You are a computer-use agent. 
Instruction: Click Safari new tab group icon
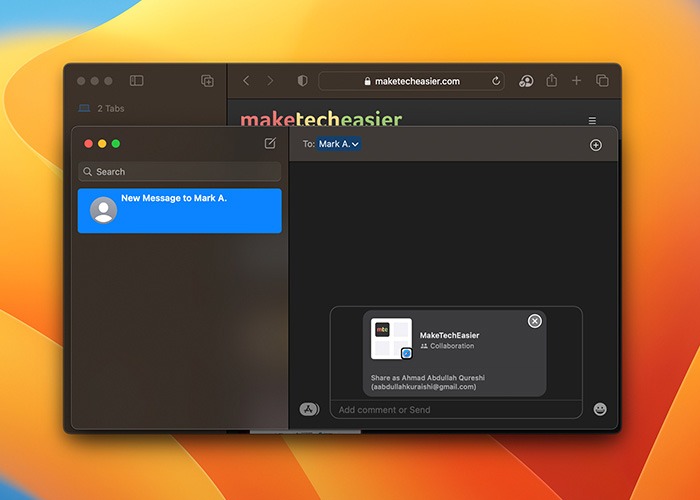tap(207, 81)
